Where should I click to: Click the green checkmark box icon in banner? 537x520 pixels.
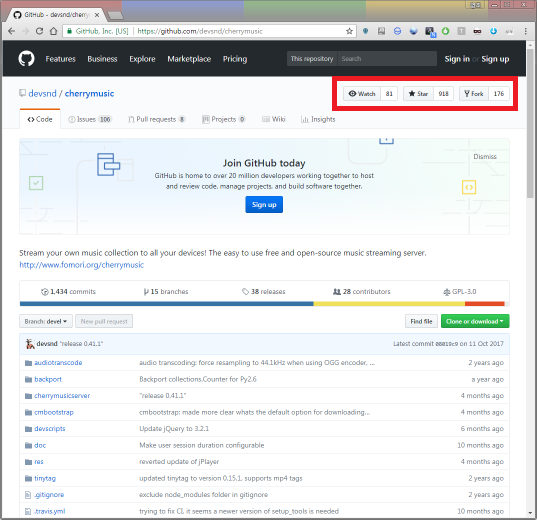[36, 183]
